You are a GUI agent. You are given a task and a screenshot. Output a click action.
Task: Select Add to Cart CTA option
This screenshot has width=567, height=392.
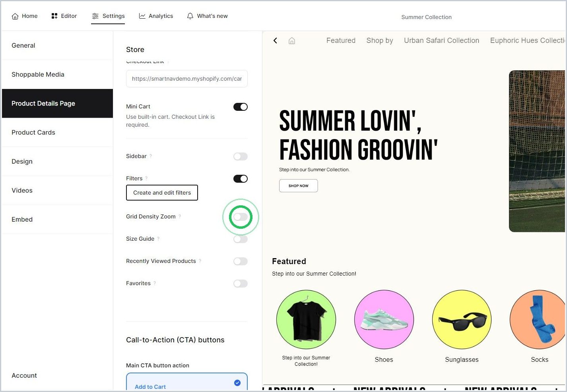[187, 382]
